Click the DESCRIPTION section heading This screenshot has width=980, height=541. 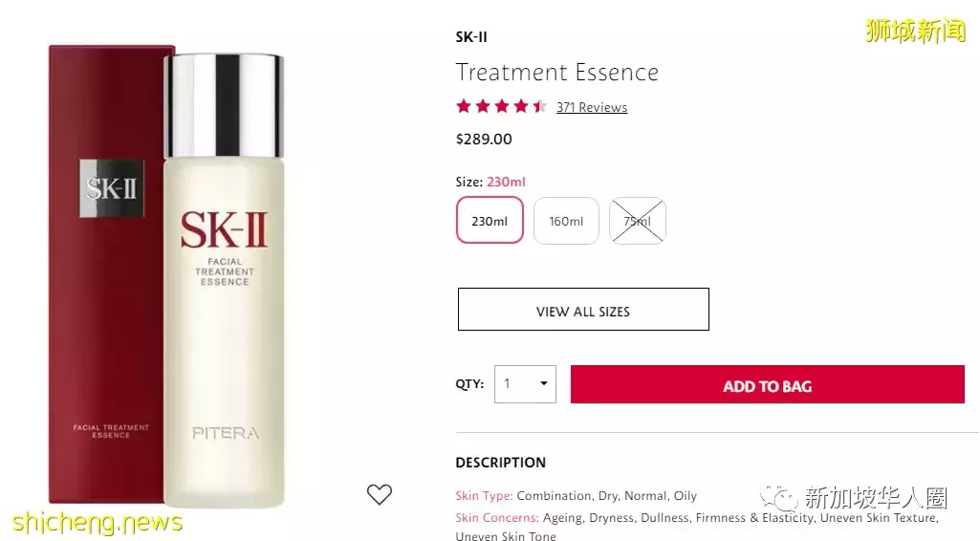click(501, 463)
